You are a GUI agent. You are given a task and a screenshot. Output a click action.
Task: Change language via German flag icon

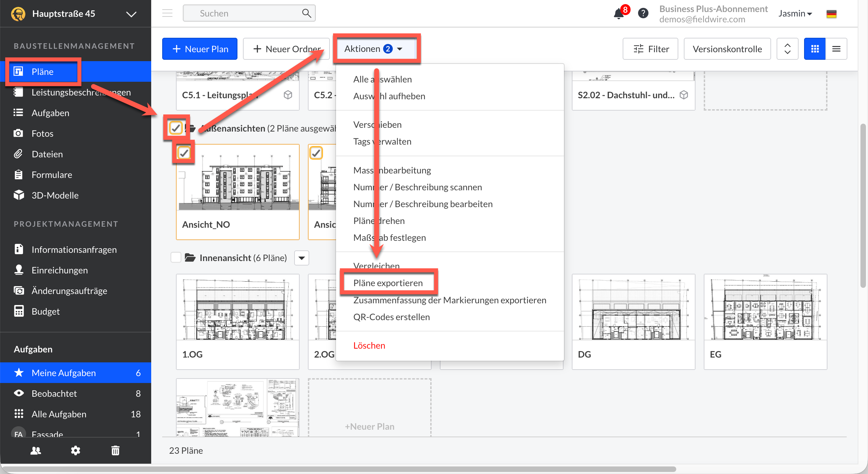[x=831, y=14]
